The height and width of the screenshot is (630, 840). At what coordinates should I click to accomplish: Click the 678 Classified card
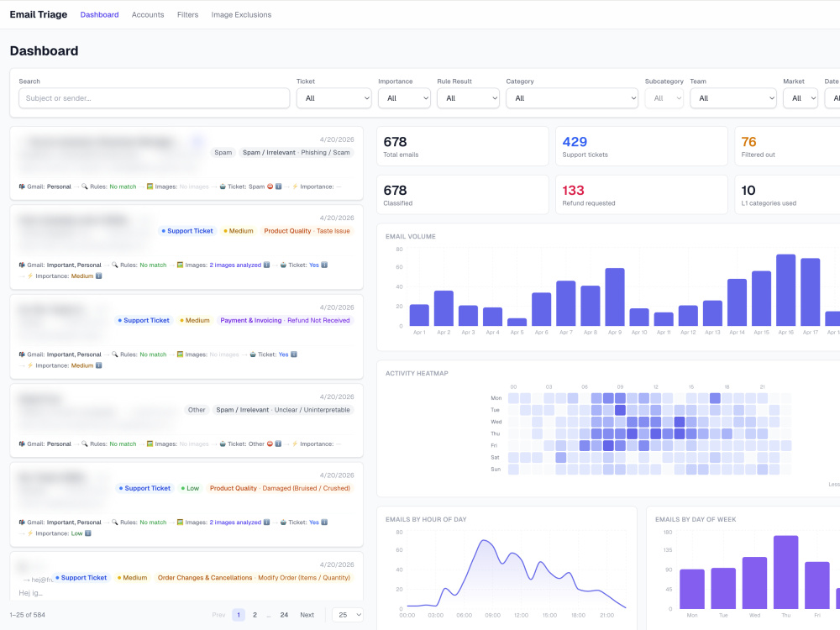462,195
